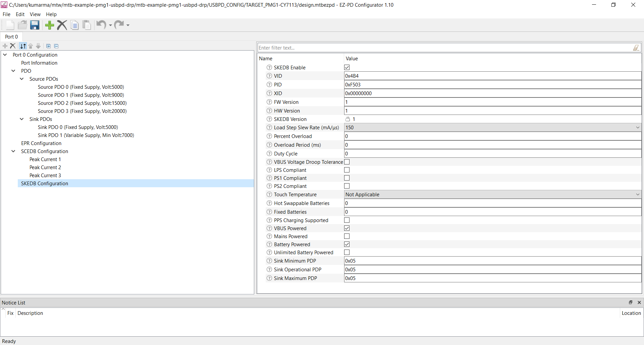Screen dimensions: 644x345
Task: Enable PPS Charging Supported checkbox
Action: pyautogui.click(x=347, y=220)
